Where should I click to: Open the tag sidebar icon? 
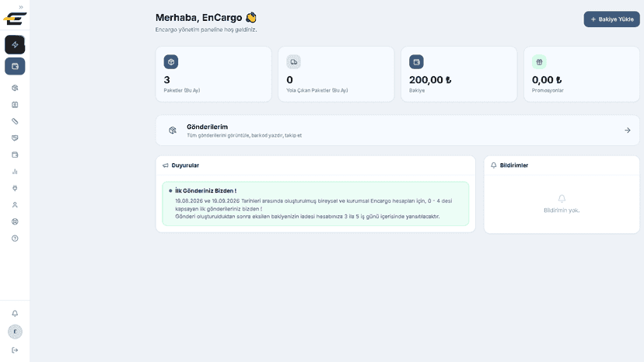tap(15, 121)
